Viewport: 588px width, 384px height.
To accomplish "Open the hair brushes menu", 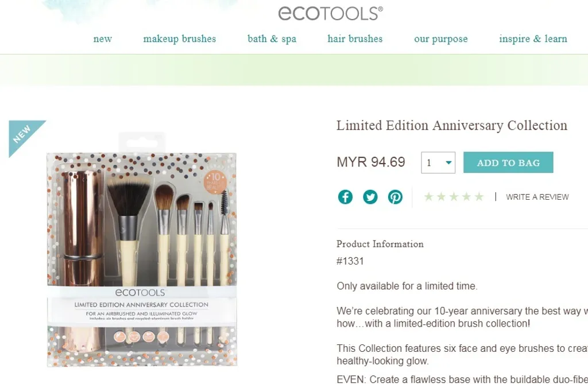I will (355, 38).
